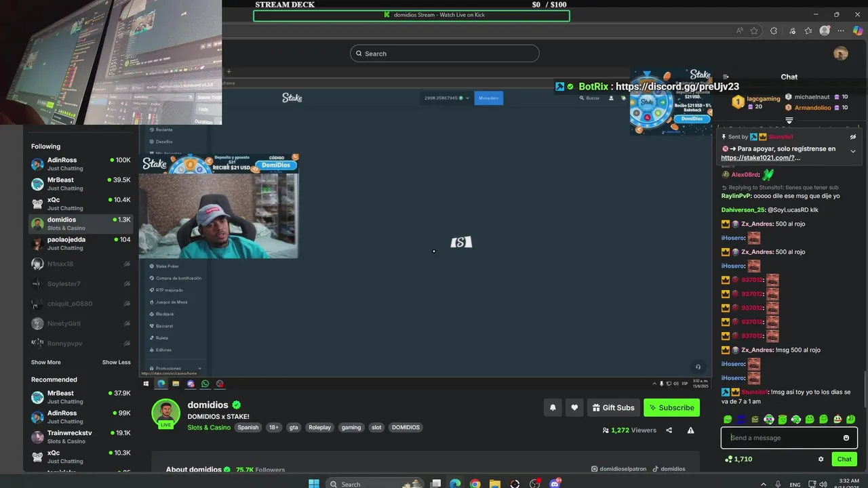
Task: Click the green Chat send button
Action: click(844, 459)
